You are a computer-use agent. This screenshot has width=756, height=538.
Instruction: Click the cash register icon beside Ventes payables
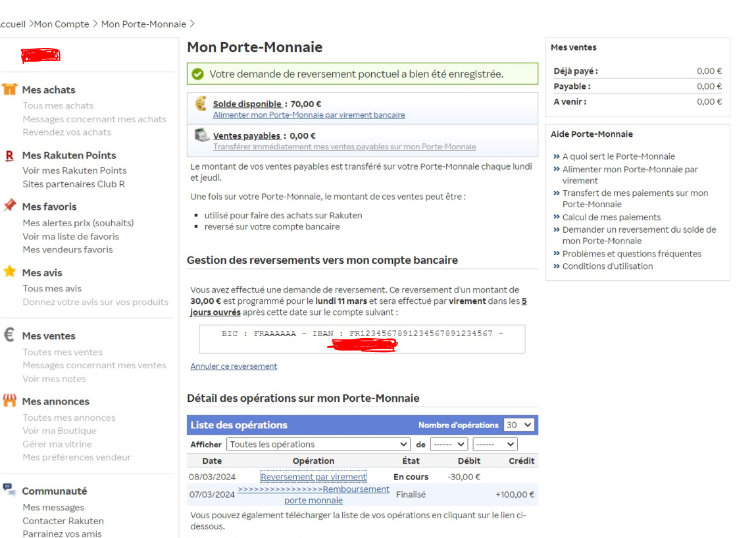pyautogui.click(x=201, y=136)
